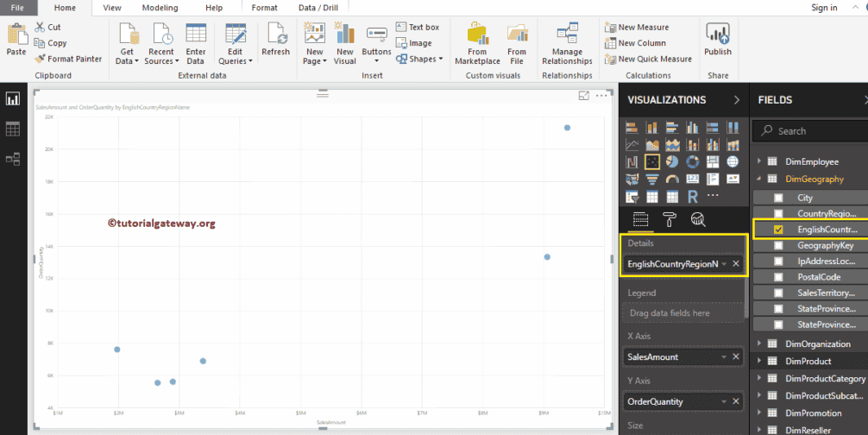Select the Slicer visualization
The width and height of the screenshot is (868, 435).
(632, 197)
